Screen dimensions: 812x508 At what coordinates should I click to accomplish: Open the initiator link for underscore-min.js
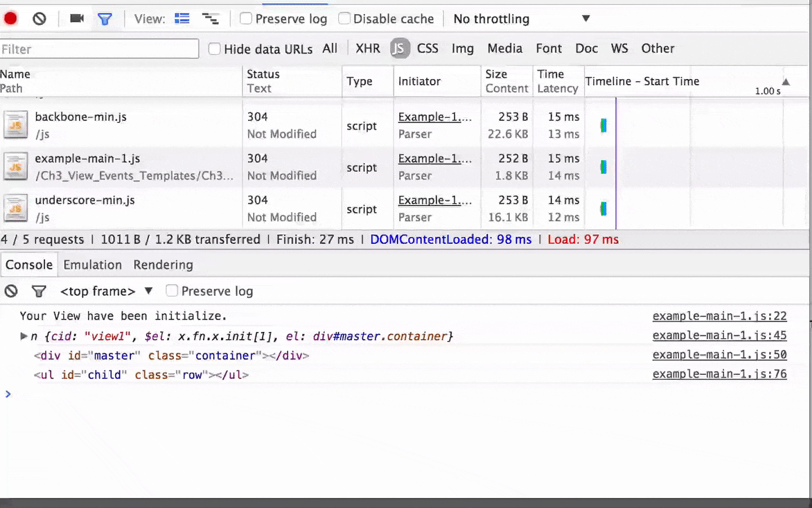[435, 200]
